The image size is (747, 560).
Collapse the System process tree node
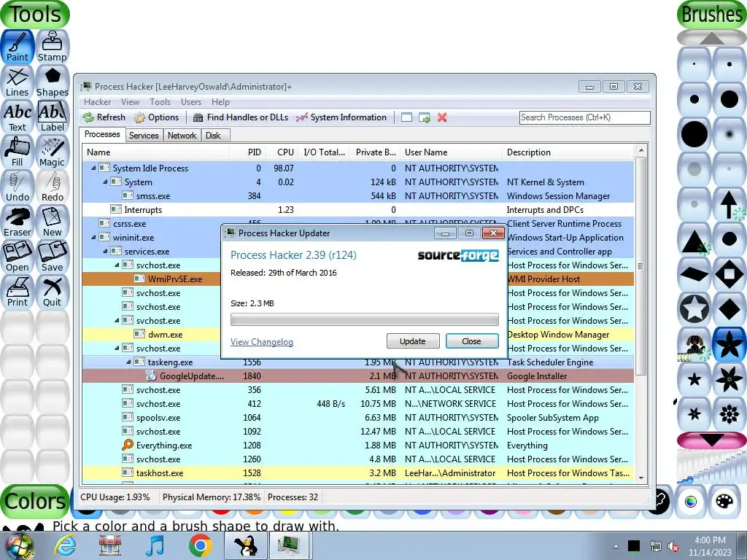[105, 182]
